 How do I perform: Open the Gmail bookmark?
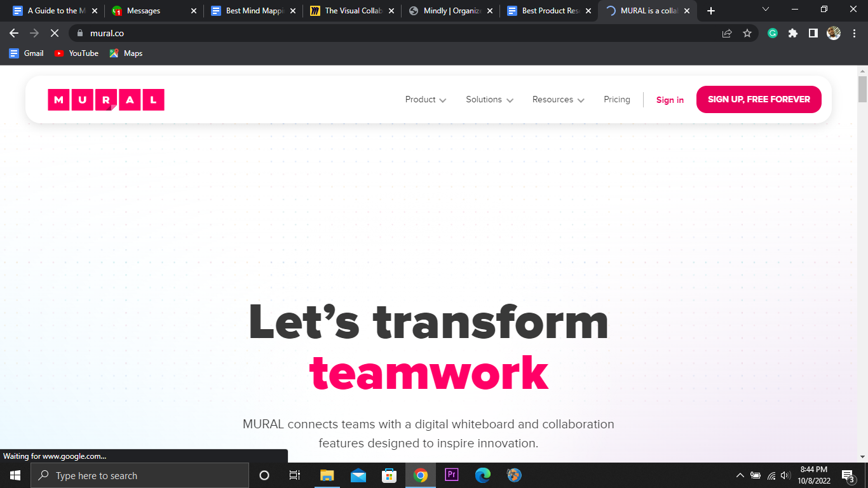click(x=26, y=53)
